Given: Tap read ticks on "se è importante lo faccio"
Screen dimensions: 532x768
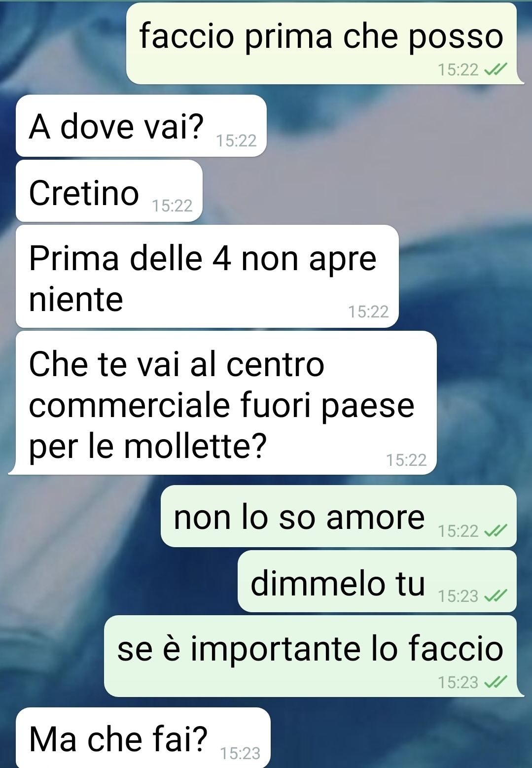Looking at the screenshot, I should [x=496, y=682].
